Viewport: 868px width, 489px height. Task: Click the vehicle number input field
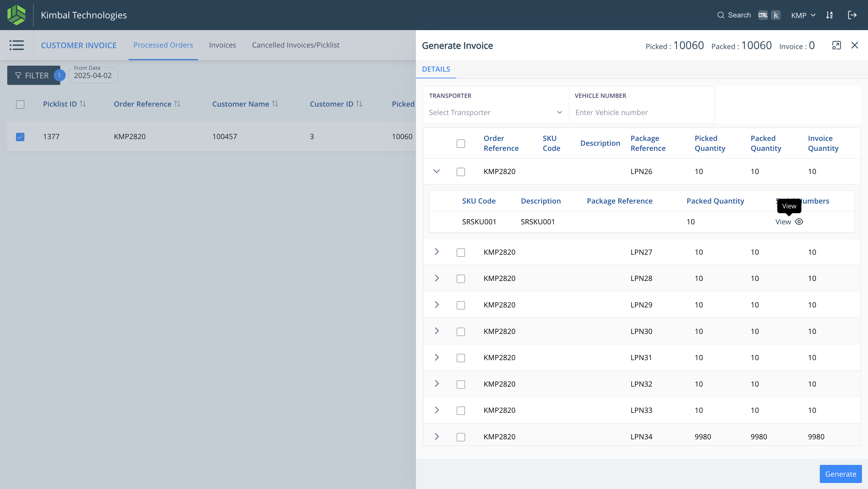[x=642, y=112]
